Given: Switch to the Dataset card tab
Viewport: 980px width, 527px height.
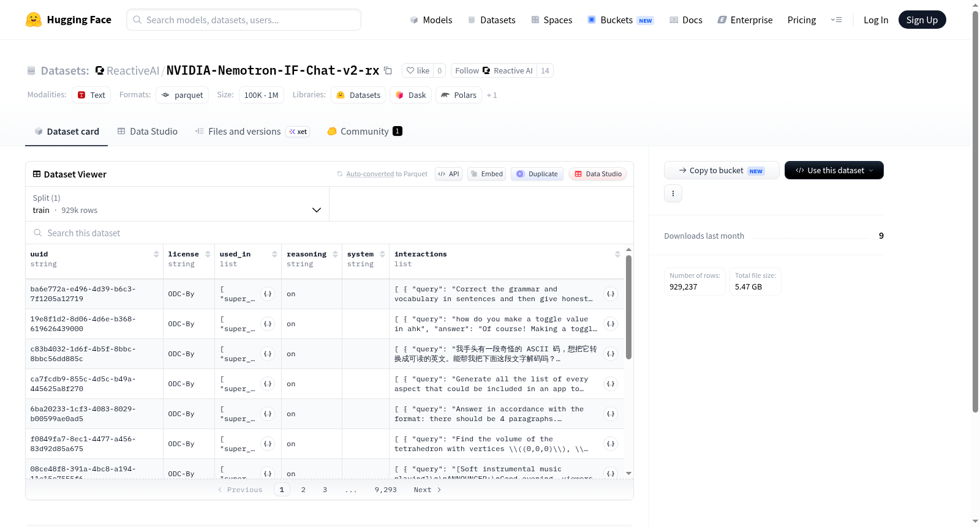Looking at the screenshot, I should pyautogui.click(x=66, y=132).
